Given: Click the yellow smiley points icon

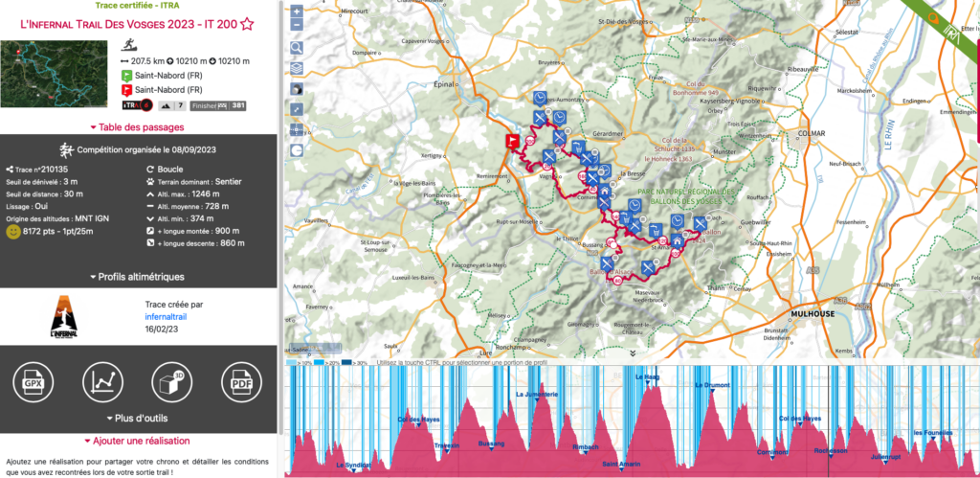Looking at the screenshot, I should 12,232.
